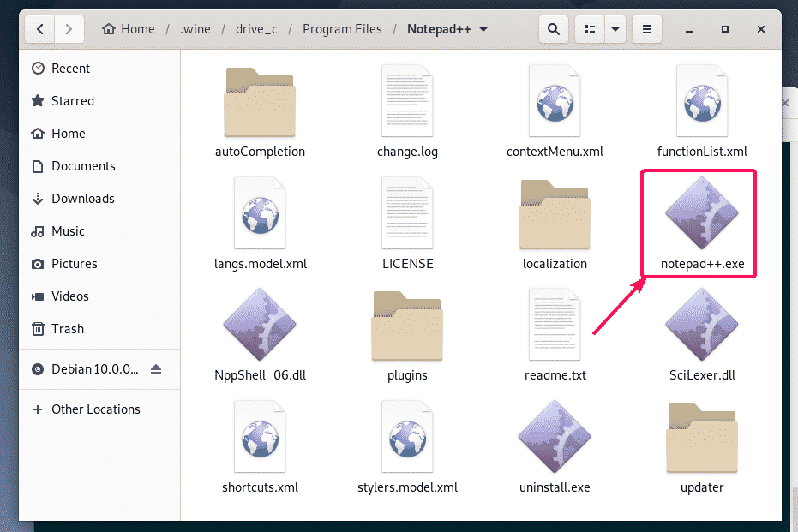Maximize the Files window
This screenshot has width=798, height=532.
tap(725, 29)
